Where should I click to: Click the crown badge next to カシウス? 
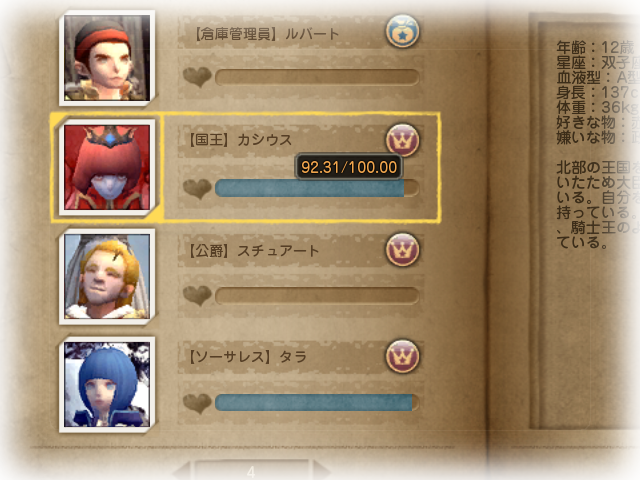[402, 140]
